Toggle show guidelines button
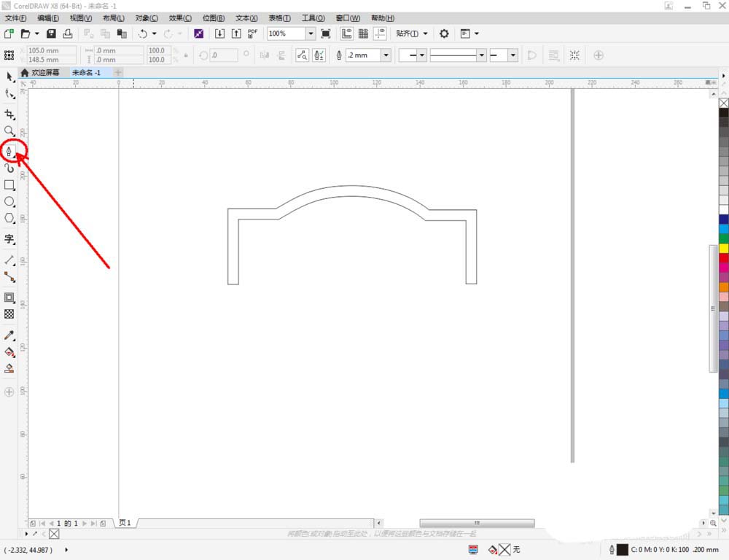Viewport: 729px width, 560px height. [381, 34]
